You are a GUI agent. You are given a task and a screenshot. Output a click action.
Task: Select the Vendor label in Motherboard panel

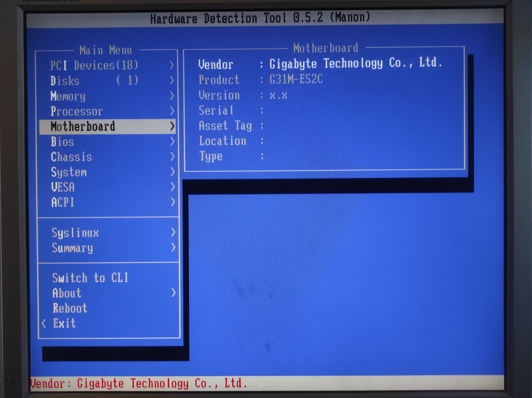coord(216,65)
